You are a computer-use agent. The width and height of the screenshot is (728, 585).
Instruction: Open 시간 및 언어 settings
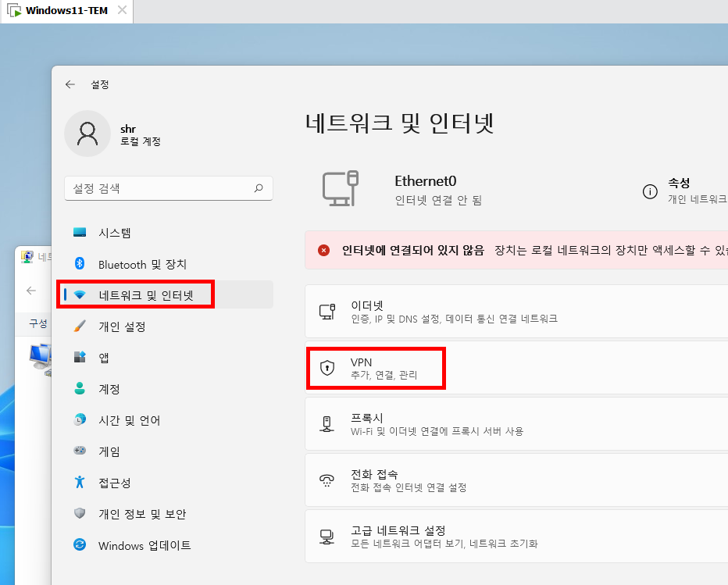click(x=169, y=420)
